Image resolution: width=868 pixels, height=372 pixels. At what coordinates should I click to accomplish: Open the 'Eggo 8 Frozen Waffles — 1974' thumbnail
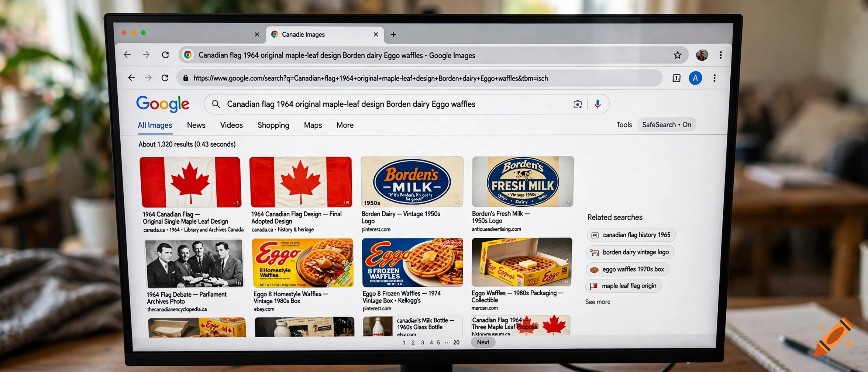[413, 263]
